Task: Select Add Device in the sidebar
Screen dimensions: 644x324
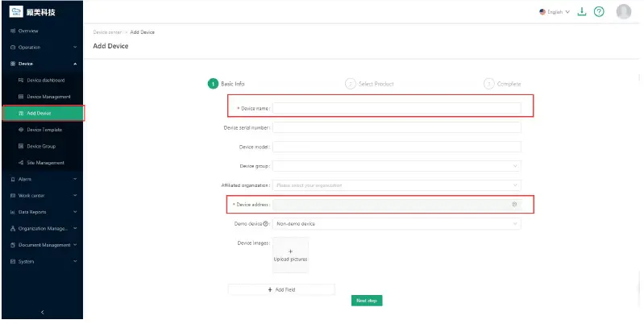Action: point(44,113)
